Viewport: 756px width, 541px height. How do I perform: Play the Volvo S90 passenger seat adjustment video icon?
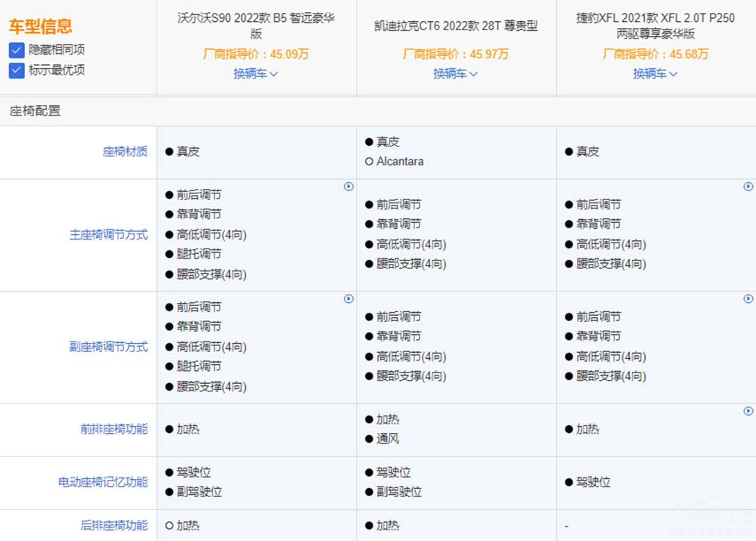click(349, 298)
